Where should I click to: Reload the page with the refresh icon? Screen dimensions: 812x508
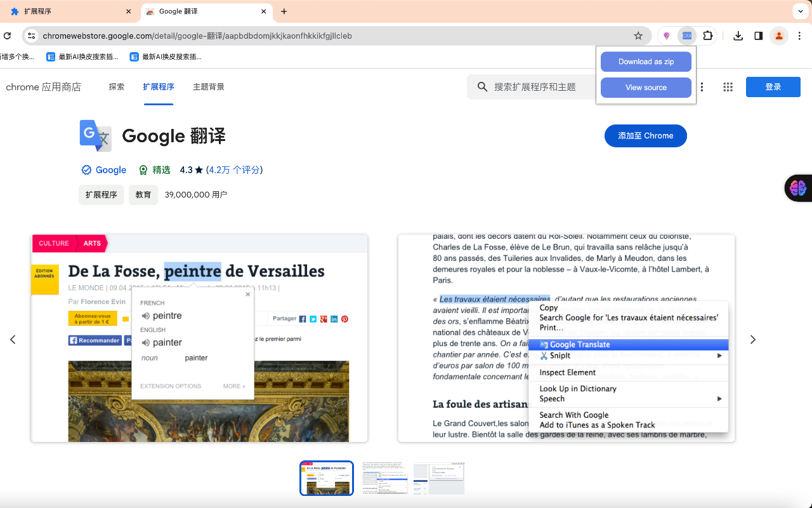(x=7, y=36)
